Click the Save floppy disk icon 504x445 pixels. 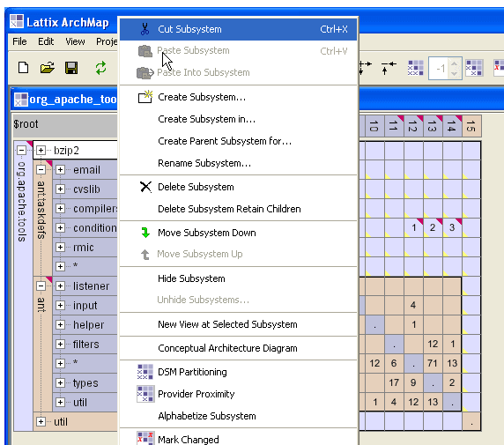(71, 68)
